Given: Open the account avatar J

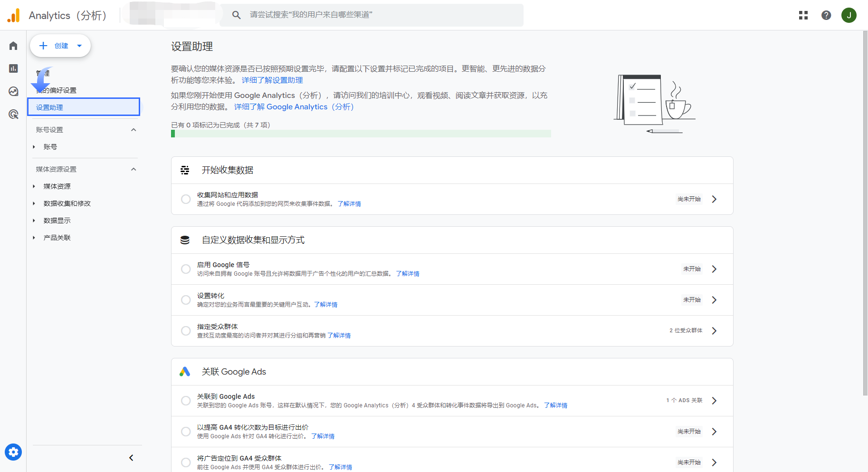Looking at the screenshot, I should (x=849, y=15).
